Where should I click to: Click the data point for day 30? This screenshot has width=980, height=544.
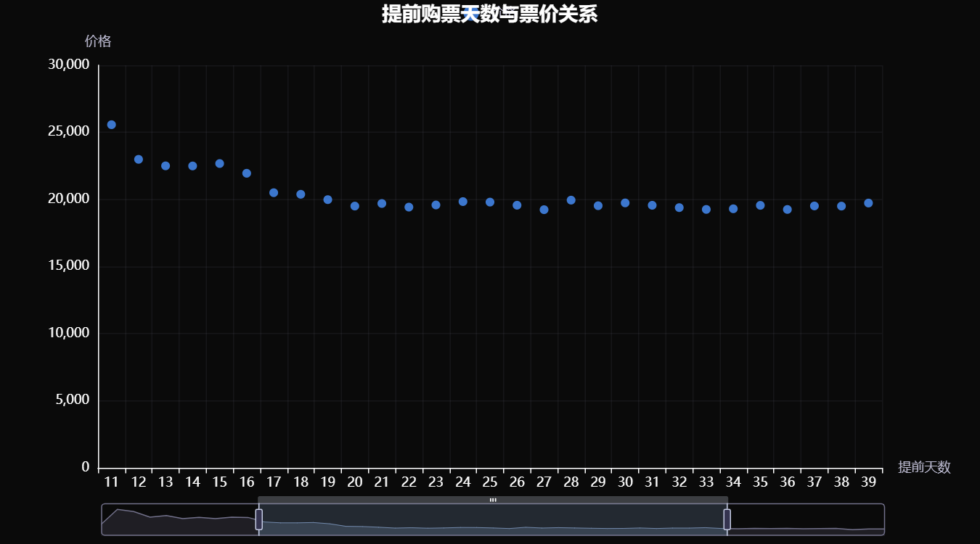pos(625,203)
